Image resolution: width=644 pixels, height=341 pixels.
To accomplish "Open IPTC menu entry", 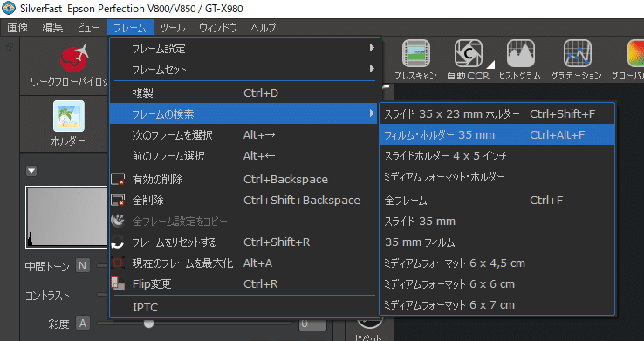I will 244,307.
